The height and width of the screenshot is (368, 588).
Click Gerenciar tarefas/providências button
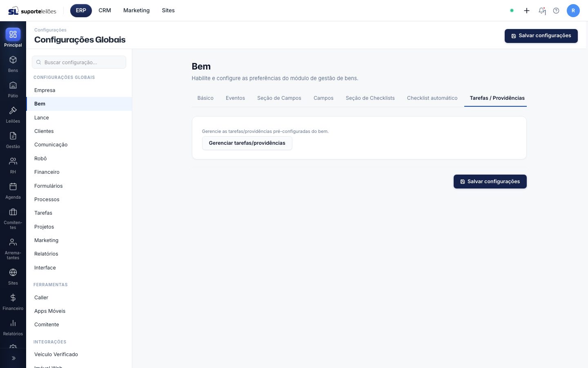247,143
